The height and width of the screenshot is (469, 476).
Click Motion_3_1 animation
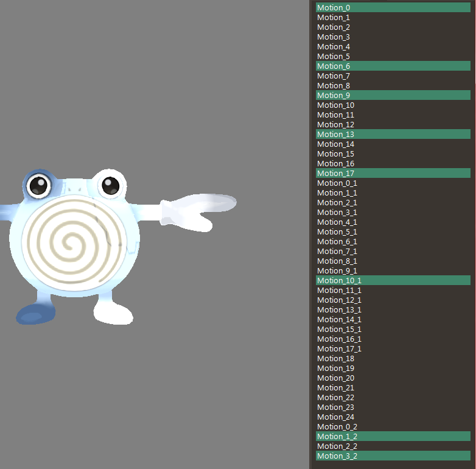[x=393, y=212]
